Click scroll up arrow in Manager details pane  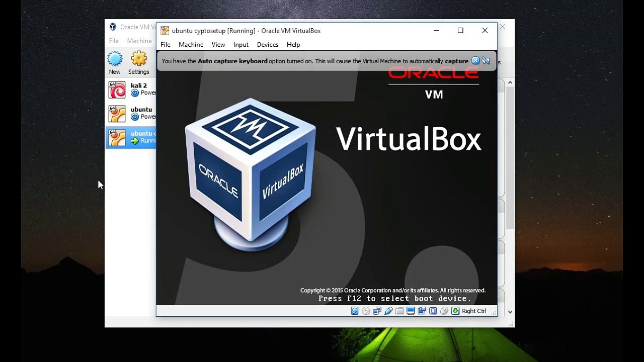pos(510,82)
